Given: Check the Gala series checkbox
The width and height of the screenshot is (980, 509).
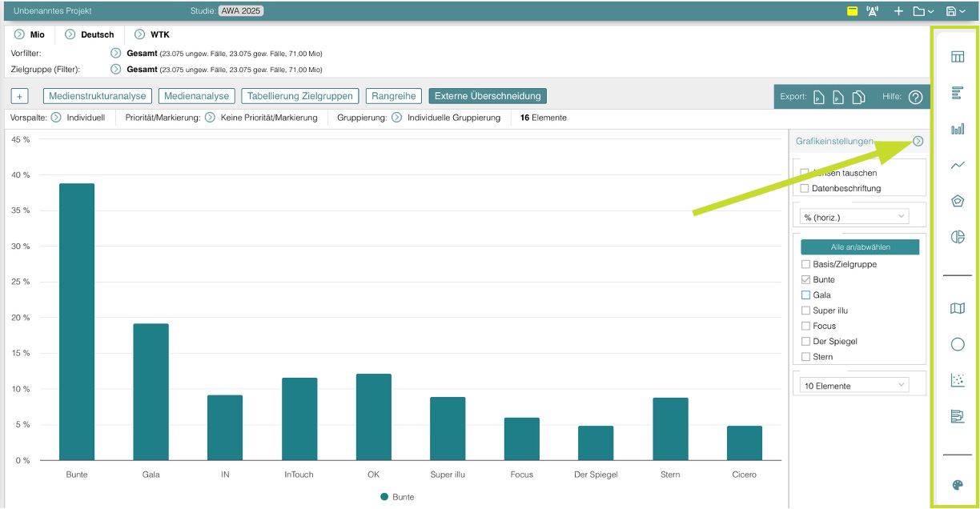Looking at the screenshot, I should 805,295.
